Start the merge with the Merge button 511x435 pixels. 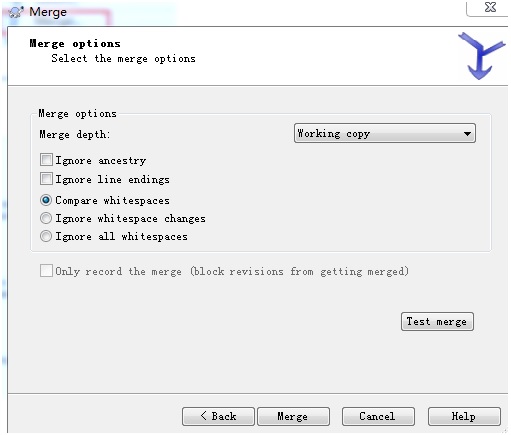pyautogui.click(x=293, y=416)
